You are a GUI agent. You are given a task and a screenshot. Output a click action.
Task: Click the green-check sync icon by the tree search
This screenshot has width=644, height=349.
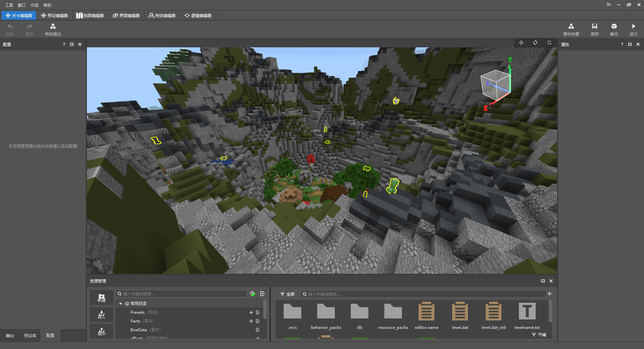click(x=253, y=294)
